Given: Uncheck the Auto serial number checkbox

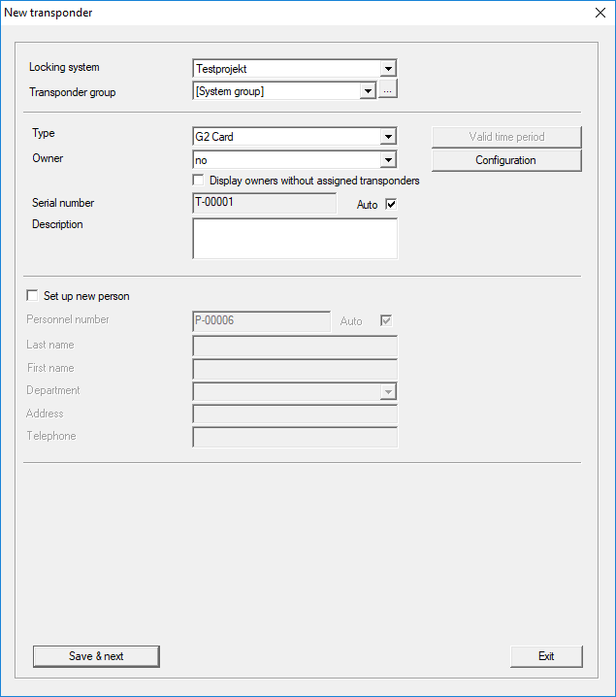Looking at the screenshot, I should coord(392,204).
